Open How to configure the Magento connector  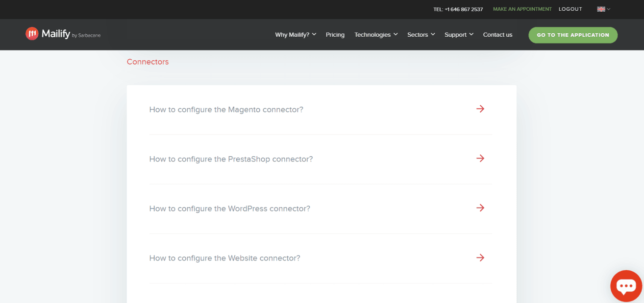tap(226, 110)
